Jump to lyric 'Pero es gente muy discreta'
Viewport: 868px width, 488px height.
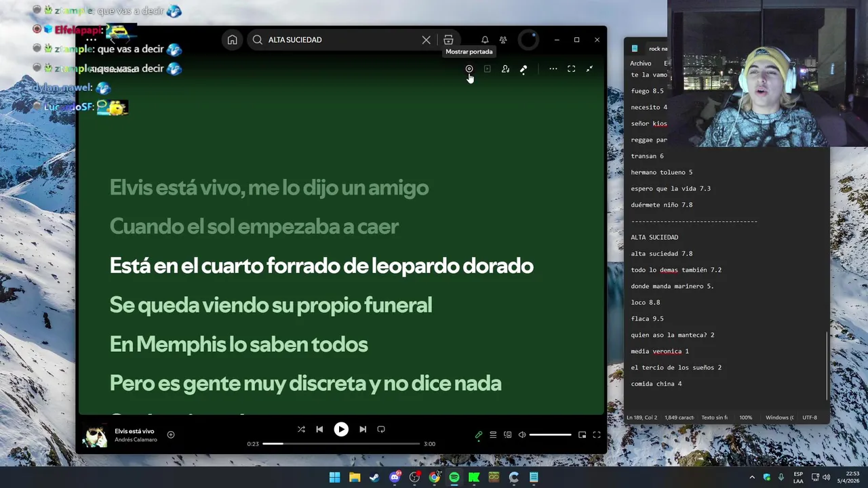point(237,384)
